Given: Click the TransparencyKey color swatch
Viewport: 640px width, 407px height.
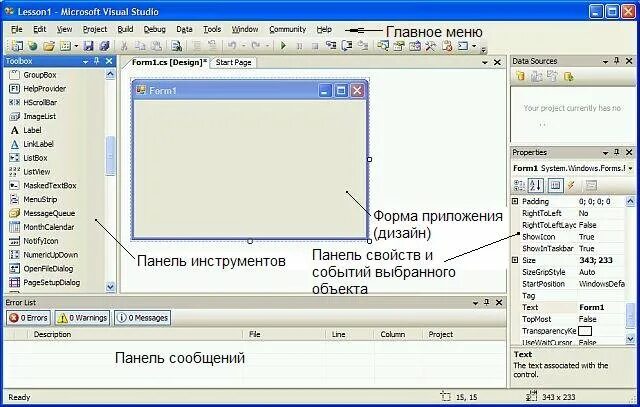Looking at the screenshot, I should 585,331.
